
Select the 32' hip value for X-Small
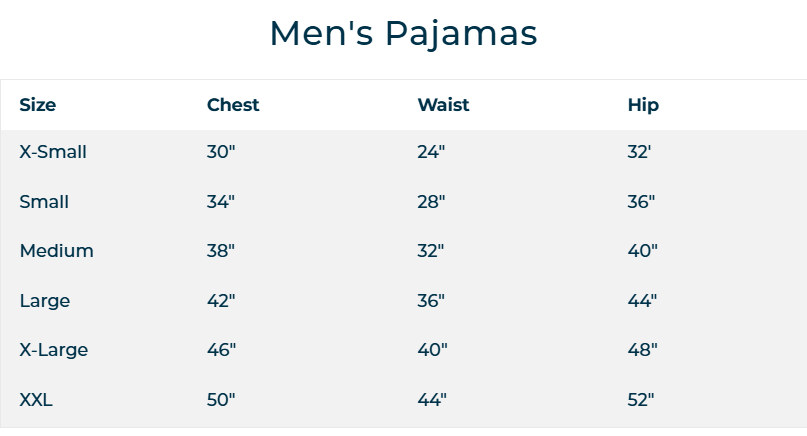[x=639, y=152]
